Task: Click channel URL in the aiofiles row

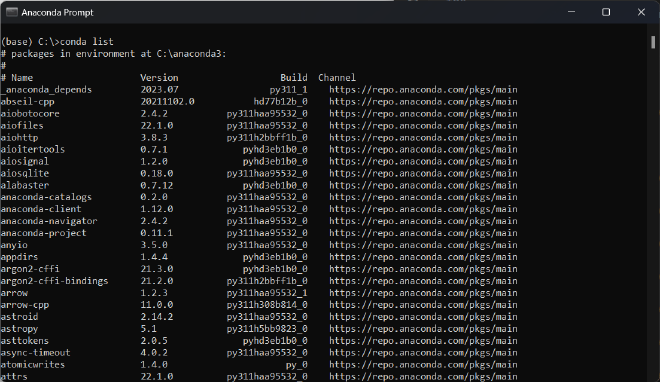Action: coord(423,125)
